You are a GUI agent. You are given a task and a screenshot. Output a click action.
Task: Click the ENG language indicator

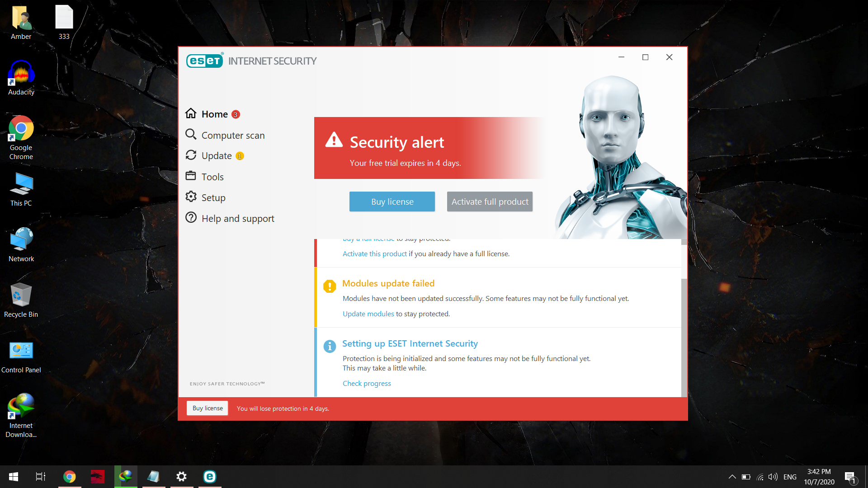point(790,477)
